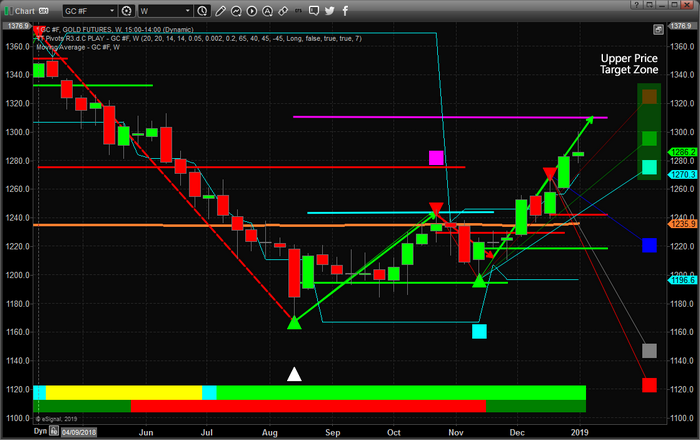Click the 'Nov' label on time axis
The height and width of the screenshot is (440, 700).
tap(456, 432)
